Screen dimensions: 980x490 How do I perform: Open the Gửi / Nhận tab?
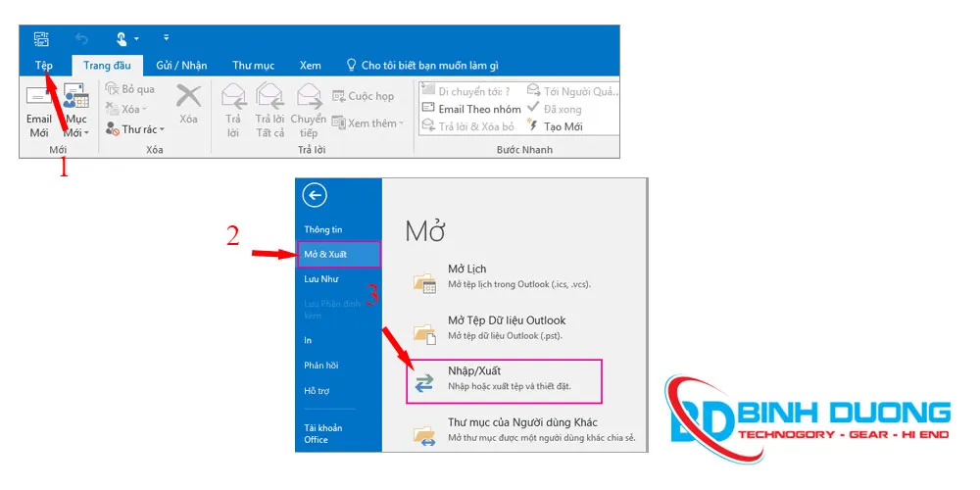(x=181, y=66)
